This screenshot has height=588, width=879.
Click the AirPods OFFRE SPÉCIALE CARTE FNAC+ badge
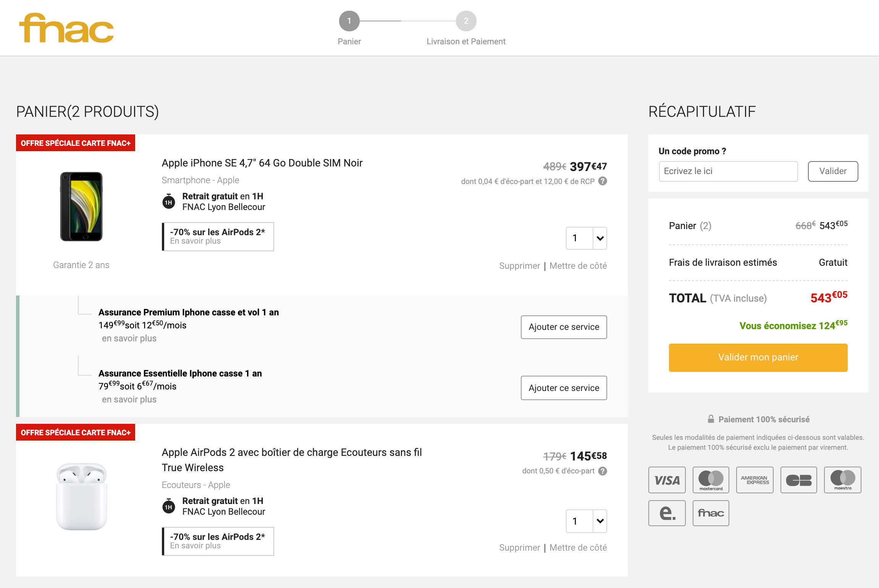coord(76,433)
